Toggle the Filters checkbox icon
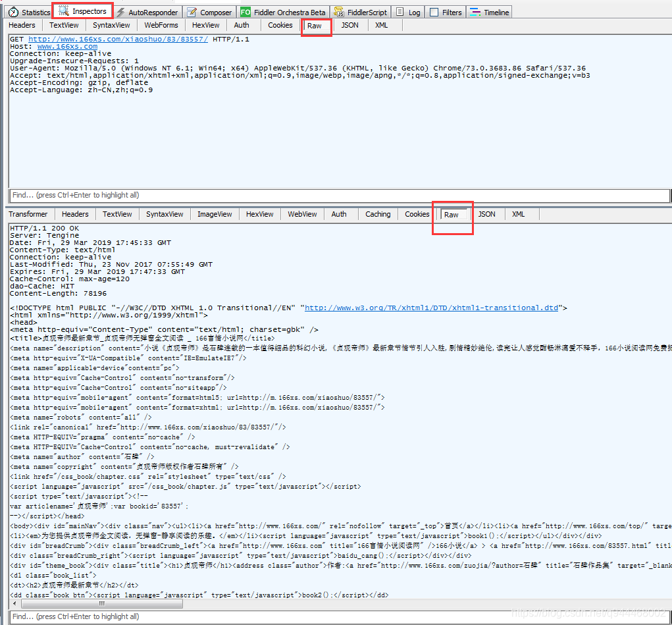The width and height of the screenshot is (672, 625). [x=434, y=13]
